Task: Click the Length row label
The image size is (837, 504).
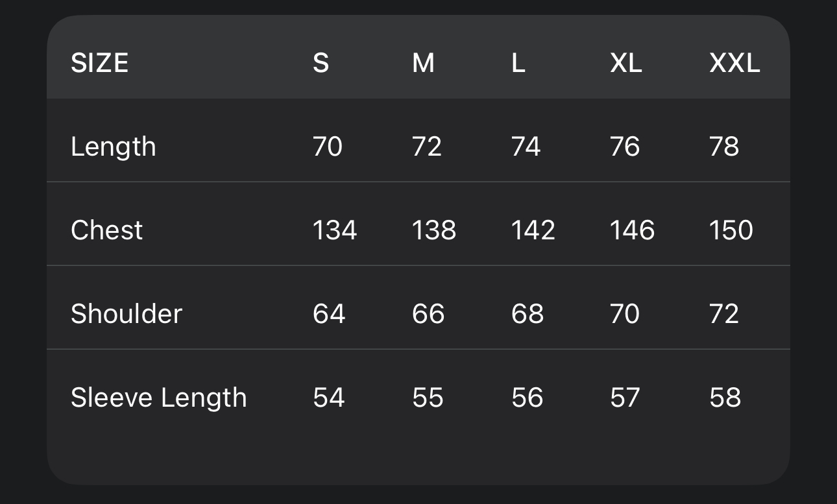Action: pyautogui.click(x=113, y=147)
